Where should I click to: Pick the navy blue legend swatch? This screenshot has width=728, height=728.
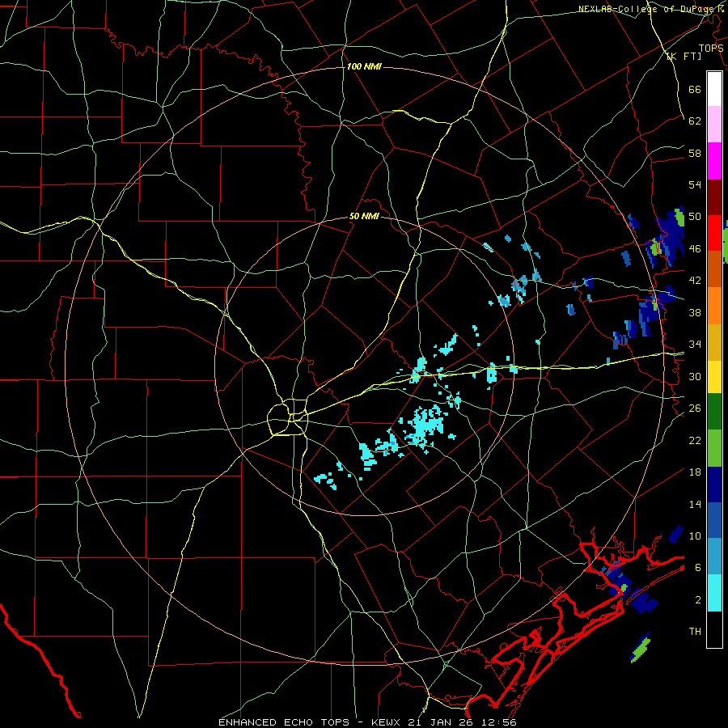[x=714, y=485]
